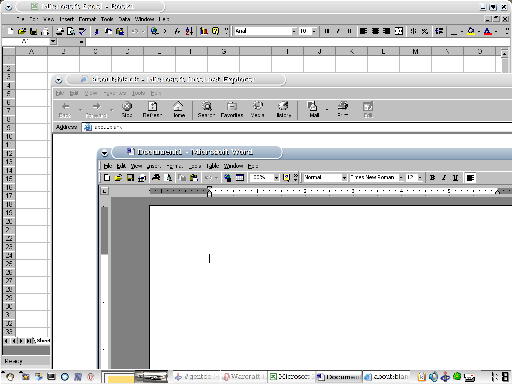Open the Format menu in Excel

[x=87, y=19]
